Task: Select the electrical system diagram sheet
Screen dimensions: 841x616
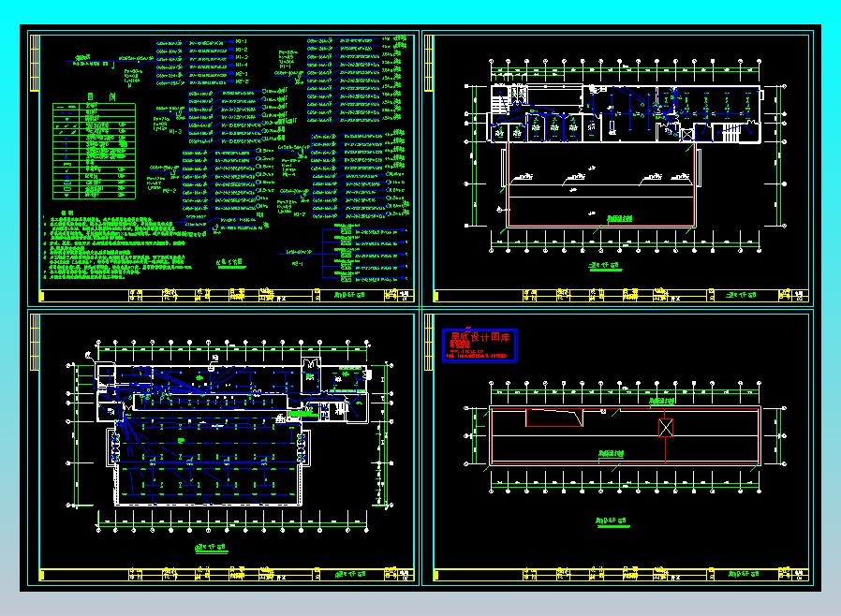Action: click(x=223, y=169)
